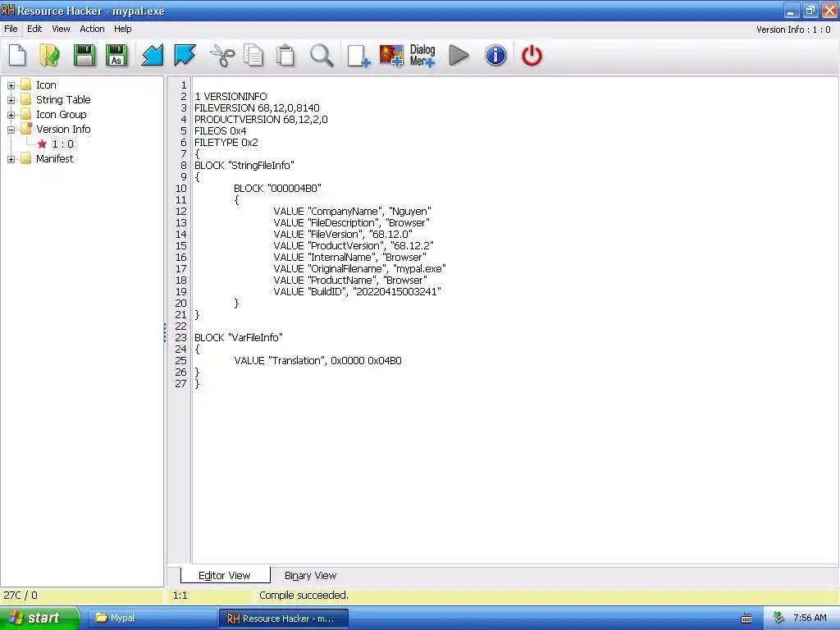Image resolution: width=840 pixels, height=630 pixels.
Task: Click the 7:56 AM taskbar clock
Action: coord(810,618)
